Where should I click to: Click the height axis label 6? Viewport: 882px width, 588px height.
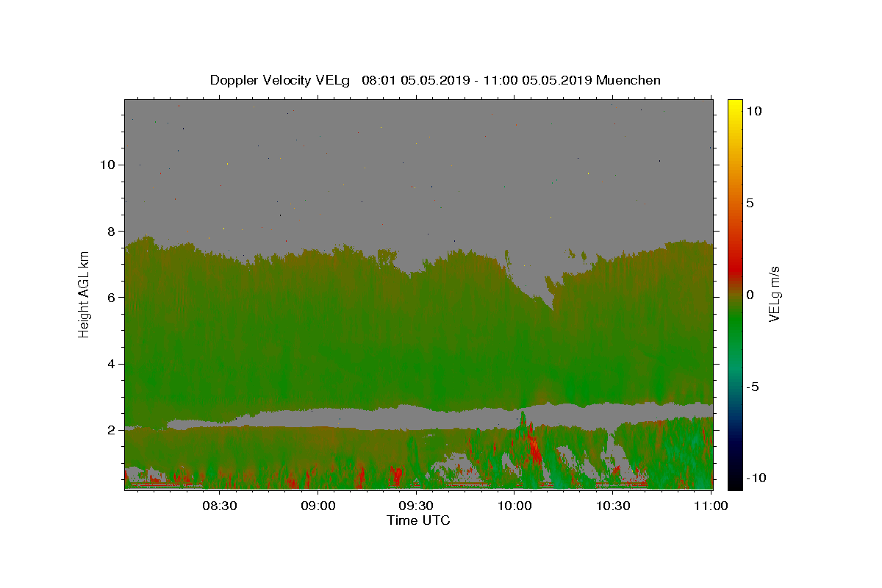tap(111, 297)
